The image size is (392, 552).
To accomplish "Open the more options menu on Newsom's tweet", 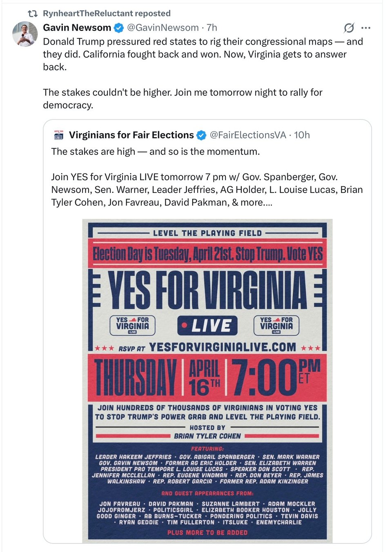I will pos(366,27).
